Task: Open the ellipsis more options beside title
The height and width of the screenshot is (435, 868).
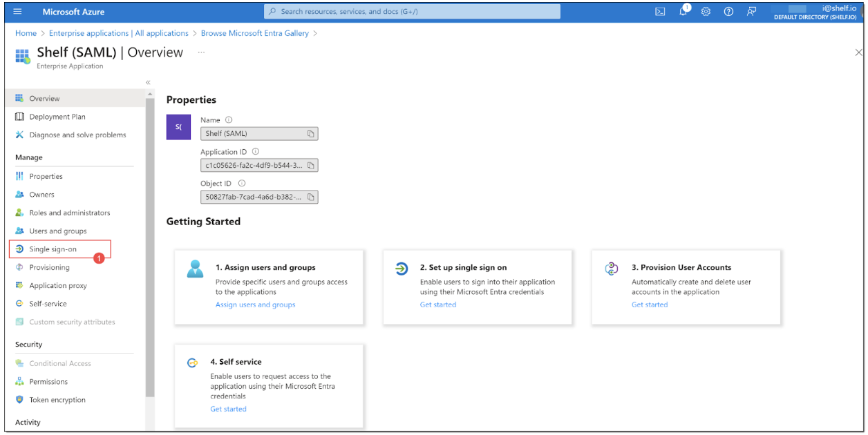Action: pos(201,52)
